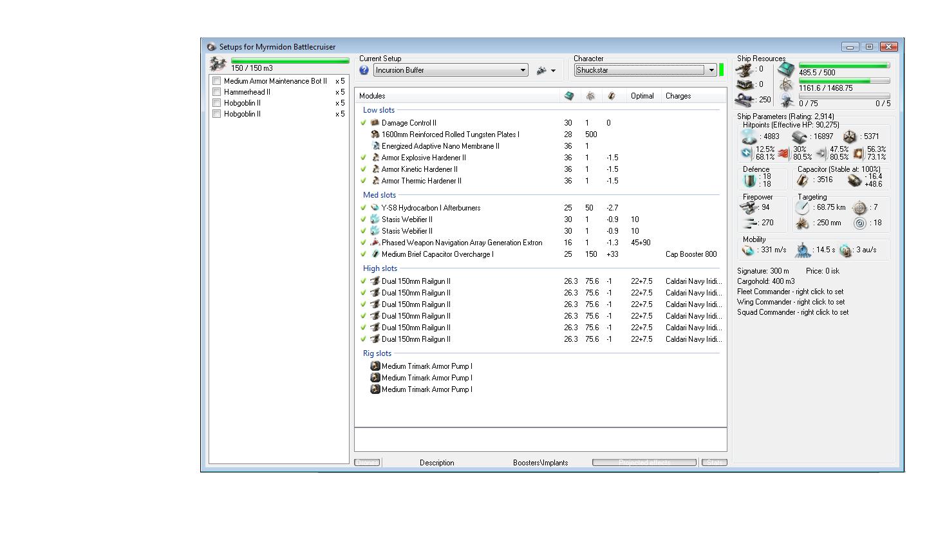Click the warp speed icon beside 3 au/s
927x560 pixels.
pyautogui.click(x=846, y=250)
